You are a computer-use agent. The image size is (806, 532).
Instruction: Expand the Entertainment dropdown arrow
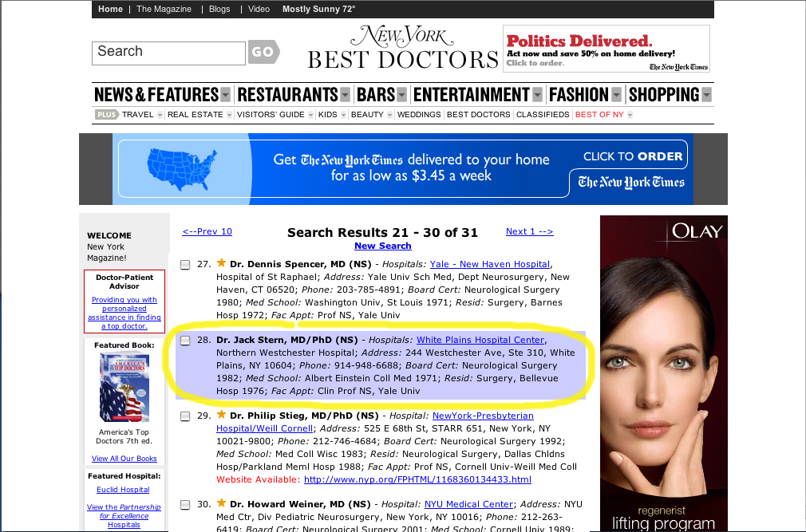point(537,95)
